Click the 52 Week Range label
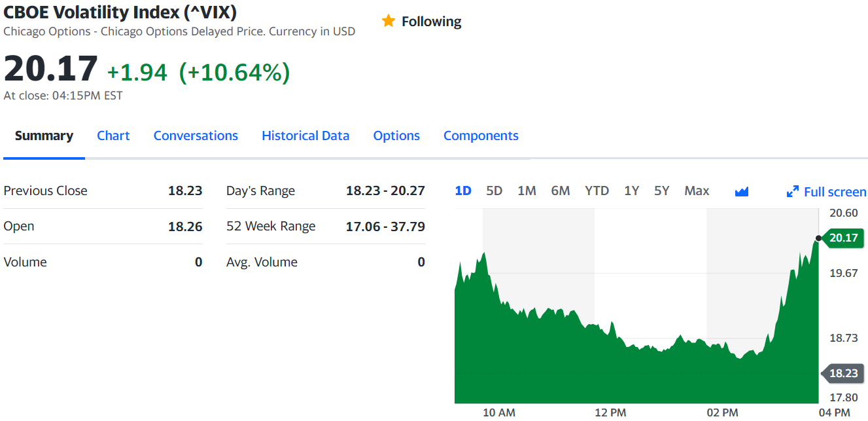The width and height of the screenshot is (868, 421). [271, 227]
